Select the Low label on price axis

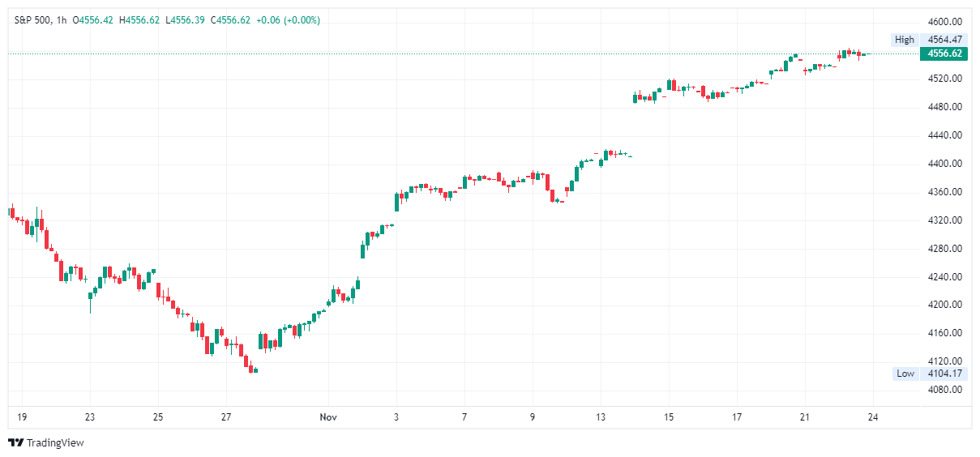point(905,374)
